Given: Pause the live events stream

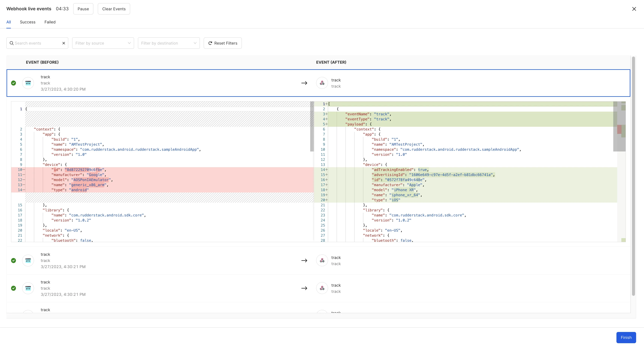Looking at the screenshot, I should pos(83,9).
